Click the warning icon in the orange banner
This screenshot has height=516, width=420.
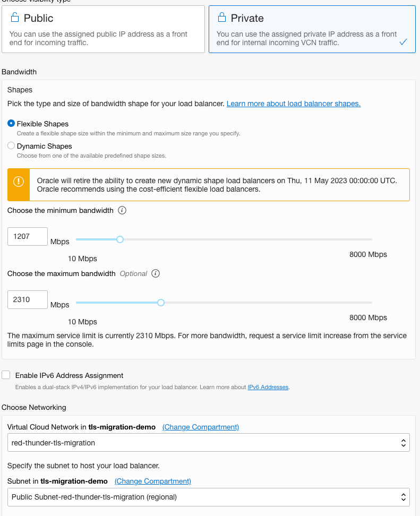(19, 182)
